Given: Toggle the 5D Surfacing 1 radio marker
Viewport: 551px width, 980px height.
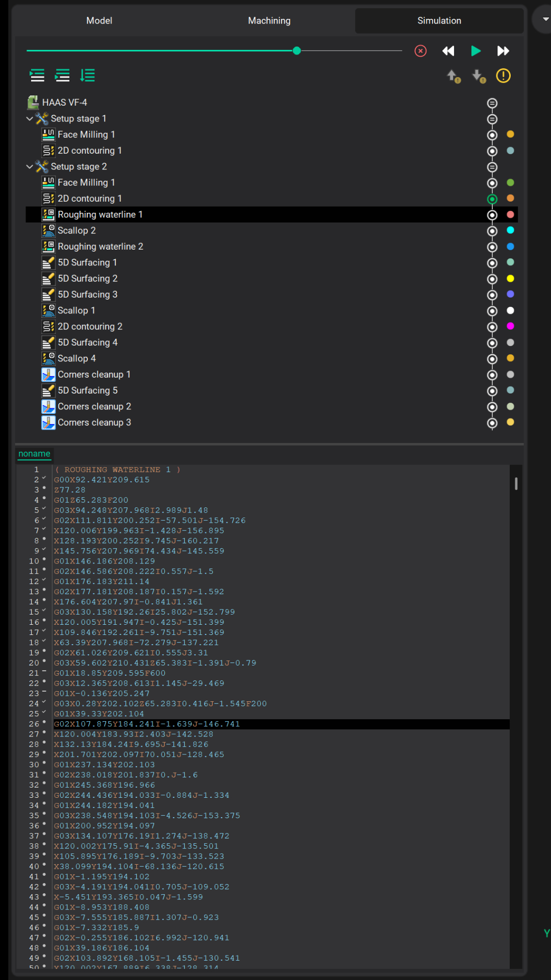Looking at the screenshot, I should (492, 263).
